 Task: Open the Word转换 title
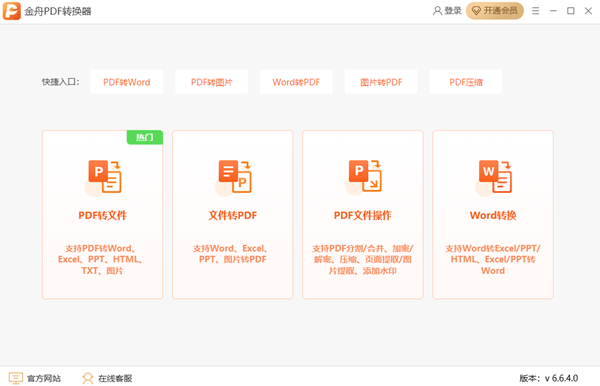click(x=493, y=215)
